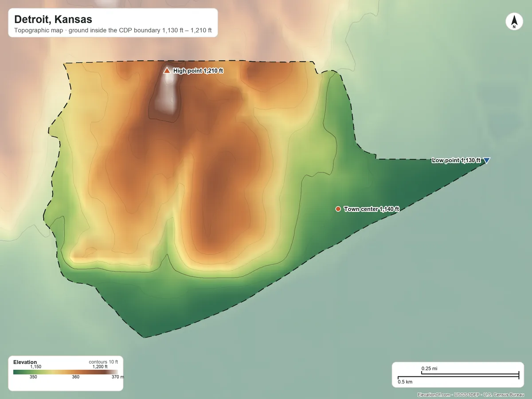Click the '350' meter legend value
532x399 pixels.
click(x=33, y=377)
